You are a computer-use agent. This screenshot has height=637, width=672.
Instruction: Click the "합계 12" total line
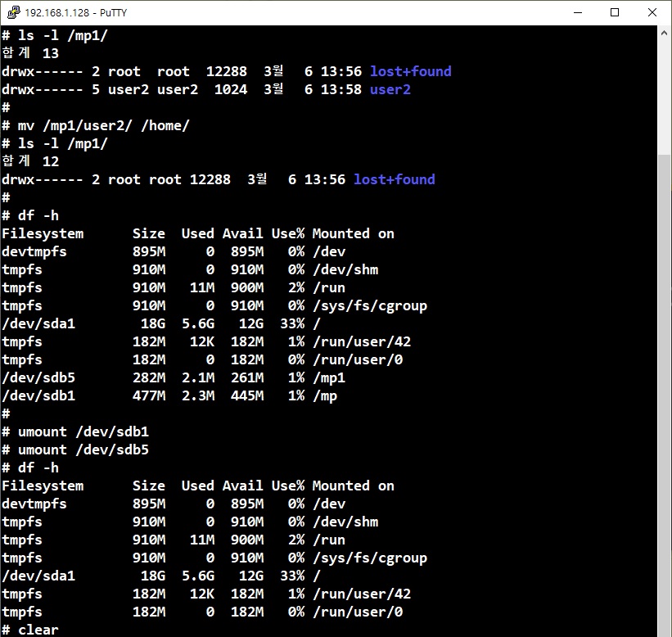point(30,161)
